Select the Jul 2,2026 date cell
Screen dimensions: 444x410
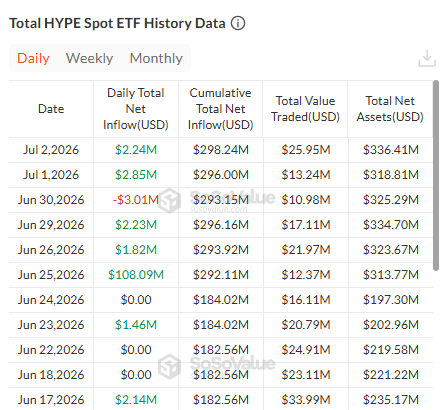(51, 150)
